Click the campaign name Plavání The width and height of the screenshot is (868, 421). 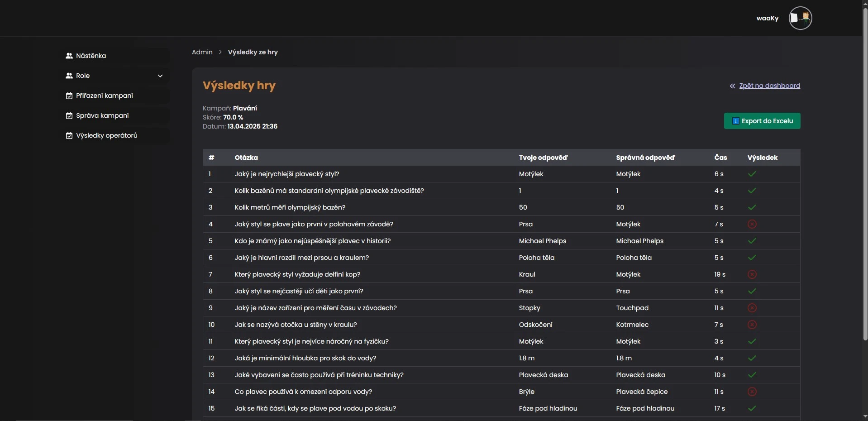coord(245,108)
